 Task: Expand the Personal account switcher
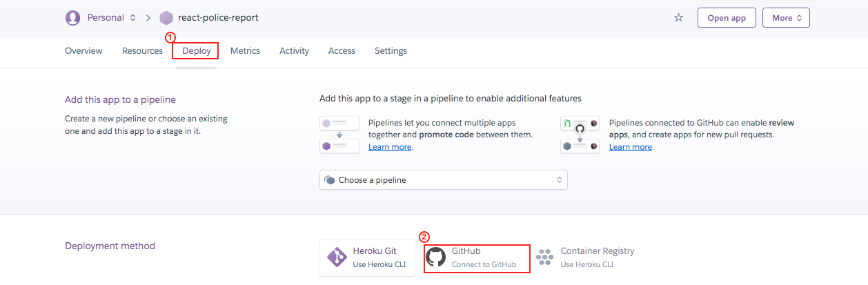pyautogui.click(x=133, y=18)
